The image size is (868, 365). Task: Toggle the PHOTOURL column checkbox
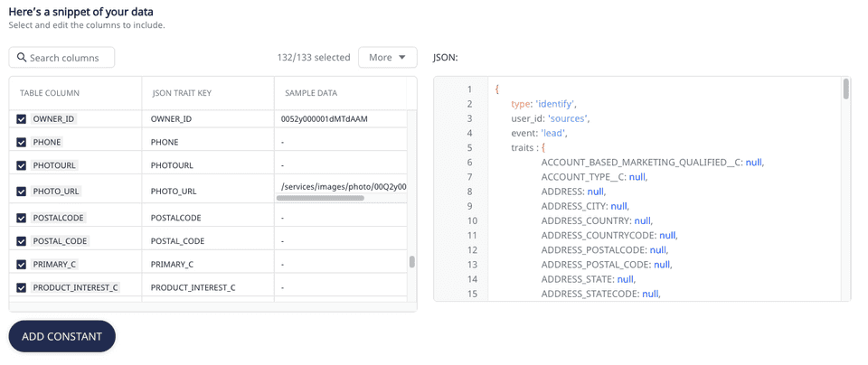[22, 166]
